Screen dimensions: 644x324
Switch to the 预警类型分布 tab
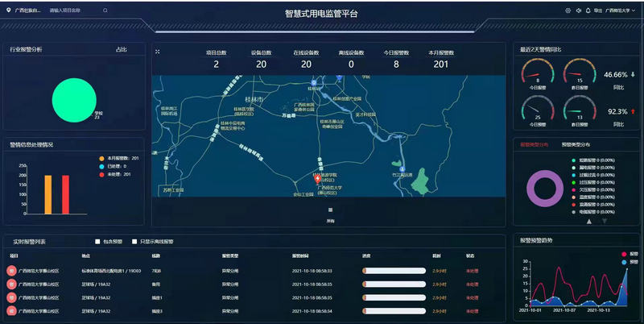point(576,145)
